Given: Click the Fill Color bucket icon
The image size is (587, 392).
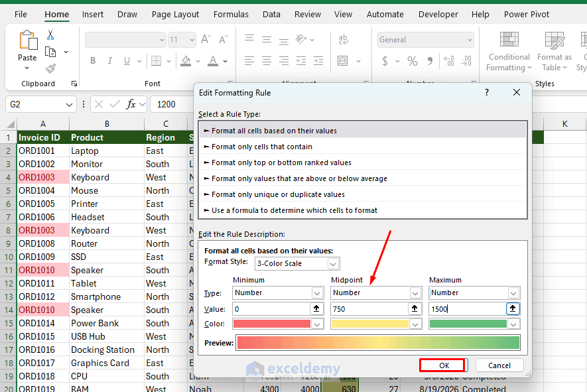Looking at the screenshot, I should pos(186,60).
